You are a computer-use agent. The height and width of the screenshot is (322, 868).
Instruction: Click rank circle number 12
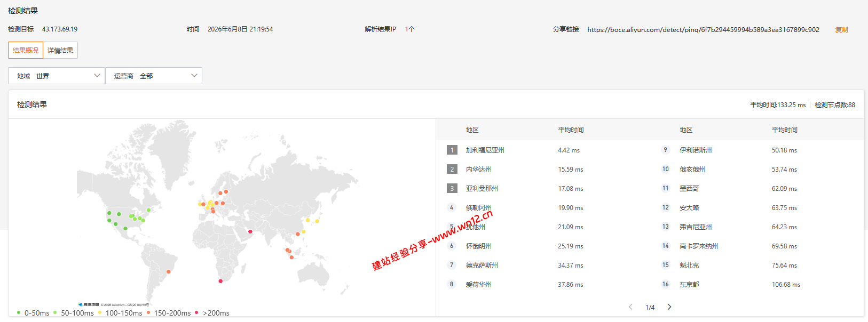click(x=665, y=207)
